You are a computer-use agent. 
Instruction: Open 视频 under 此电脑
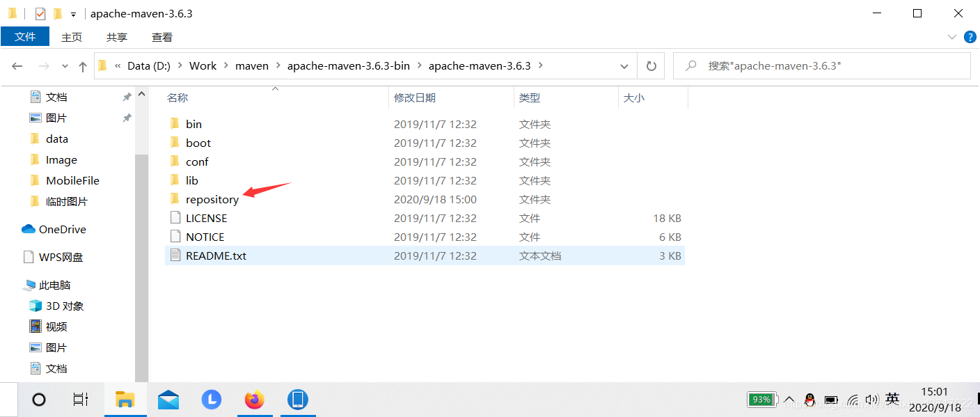56,326
